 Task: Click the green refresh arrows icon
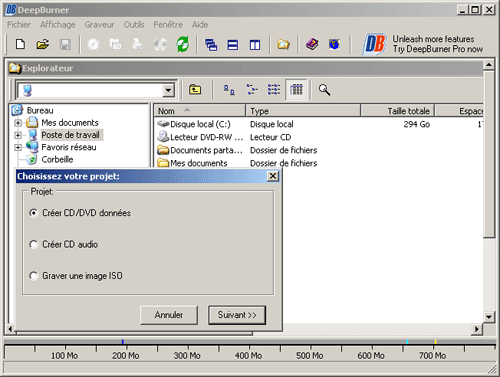coord(182,44)
